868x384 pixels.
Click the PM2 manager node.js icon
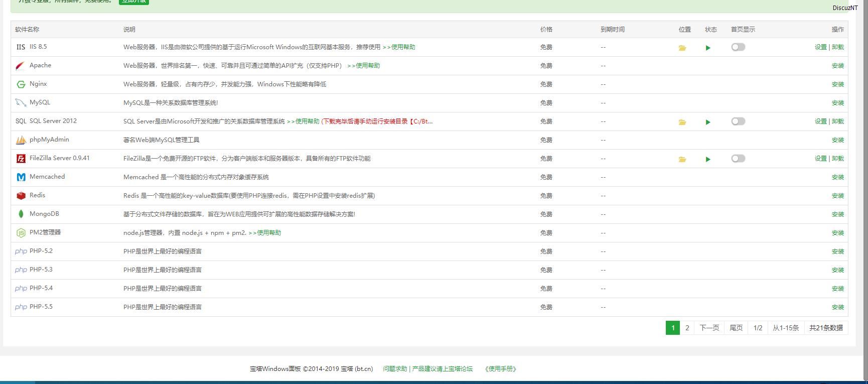click(21, 233)
